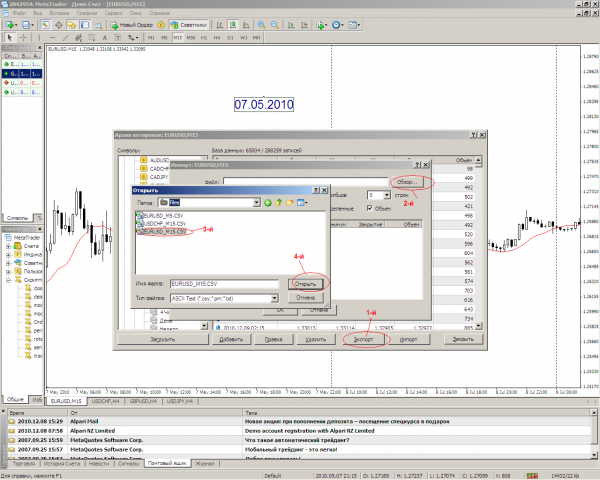Switch chart to candlesticks icon
600x480 pixels.
coord(233,25)
